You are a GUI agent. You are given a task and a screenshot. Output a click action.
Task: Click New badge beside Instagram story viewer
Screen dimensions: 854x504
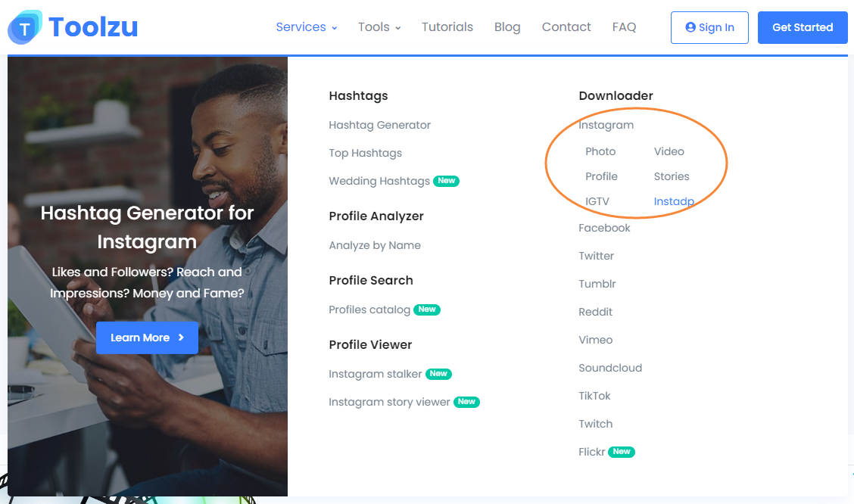point(467,403)
